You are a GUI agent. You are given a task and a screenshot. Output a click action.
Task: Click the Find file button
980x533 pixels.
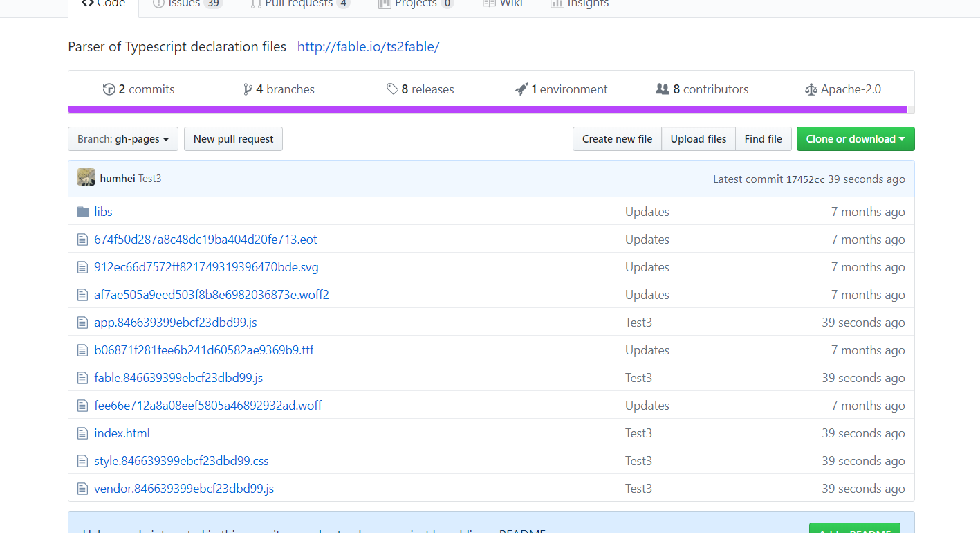tap(763, 138)
